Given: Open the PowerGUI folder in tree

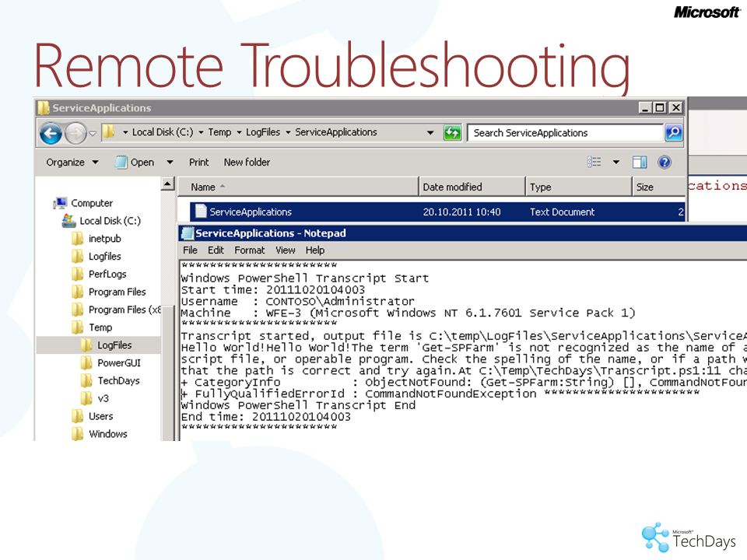Looking at the screenshot, I should 110,363.
